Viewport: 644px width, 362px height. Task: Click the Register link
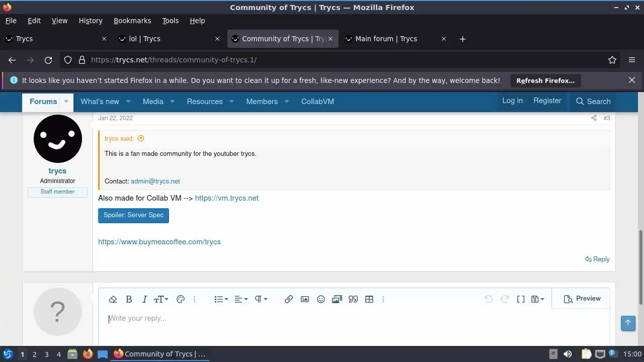point(547,101)
